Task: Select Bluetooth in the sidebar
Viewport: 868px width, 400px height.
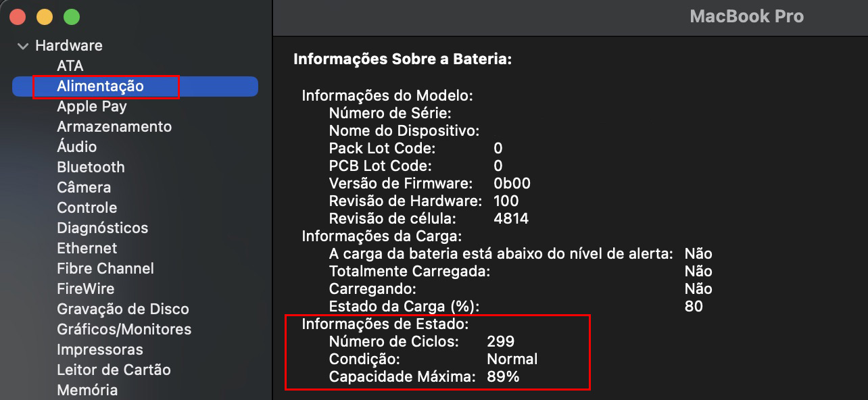Action: click(x=91, y=167)
